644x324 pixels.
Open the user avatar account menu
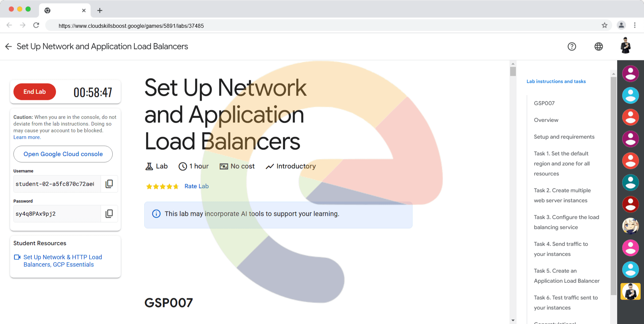click(625, 46)
